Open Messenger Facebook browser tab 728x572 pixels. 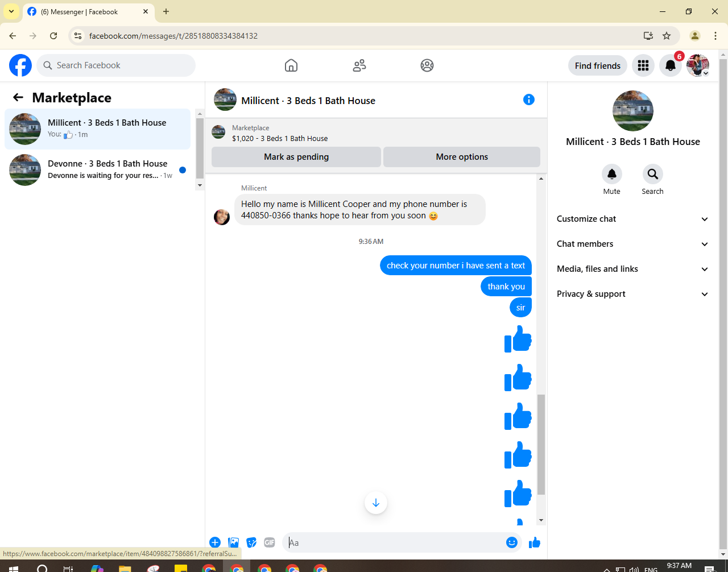[88, 11]
